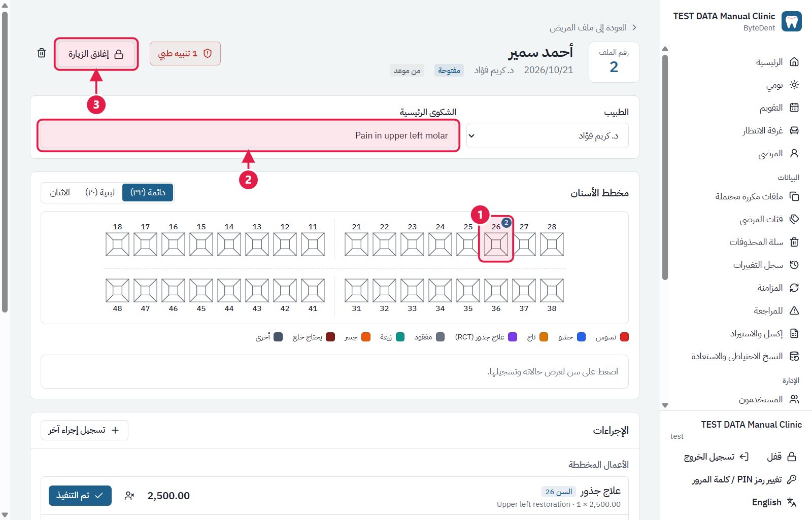Click إغلاق الزيارة close visit button

tap(96, 54)
